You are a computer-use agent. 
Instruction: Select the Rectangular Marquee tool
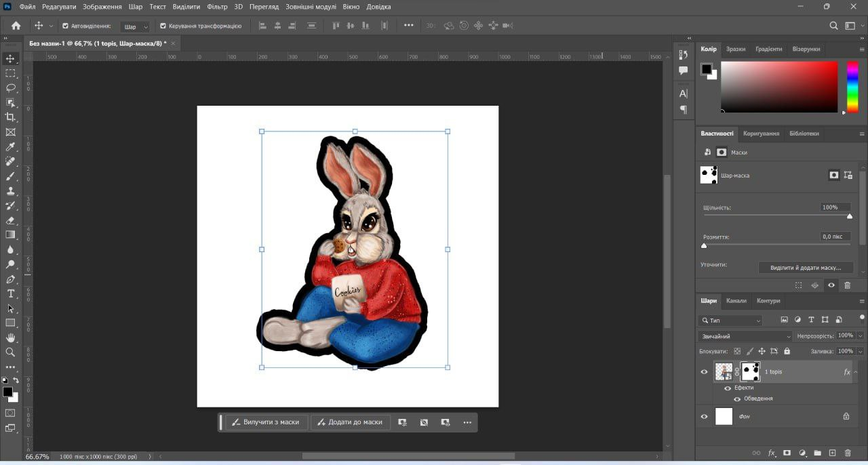point(10,73)
